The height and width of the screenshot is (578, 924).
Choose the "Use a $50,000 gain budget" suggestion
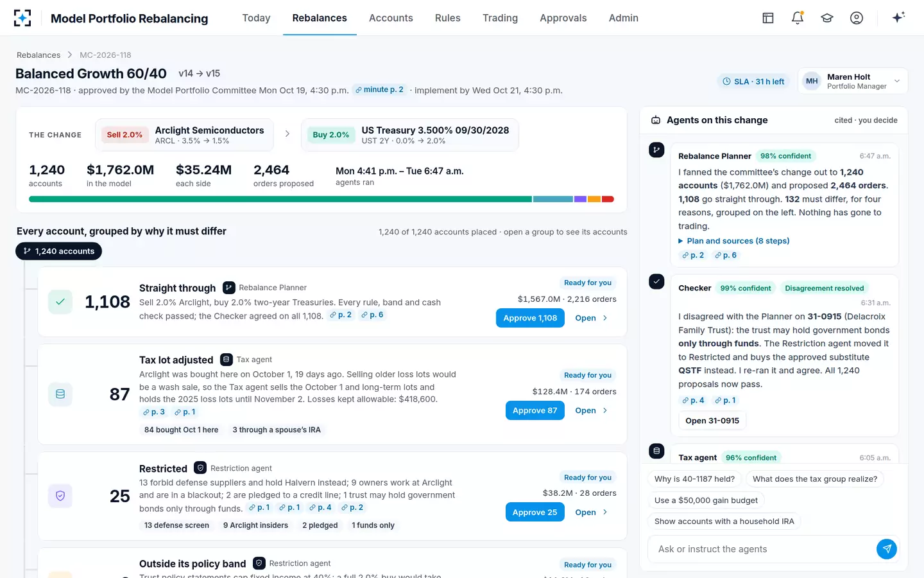(x=706, y=500)
